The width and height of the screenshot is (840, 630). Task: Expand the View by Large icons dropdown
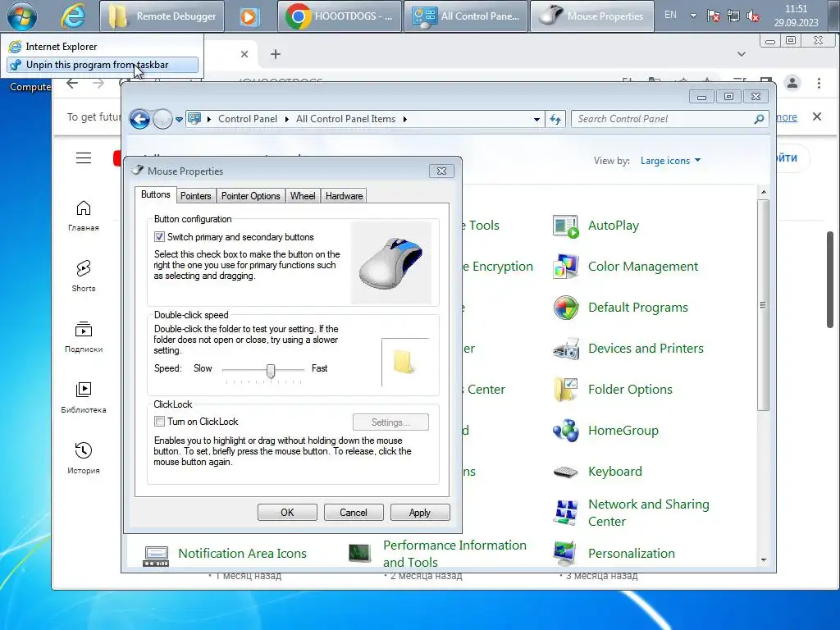pyautogui.click(x=670, y=161)
